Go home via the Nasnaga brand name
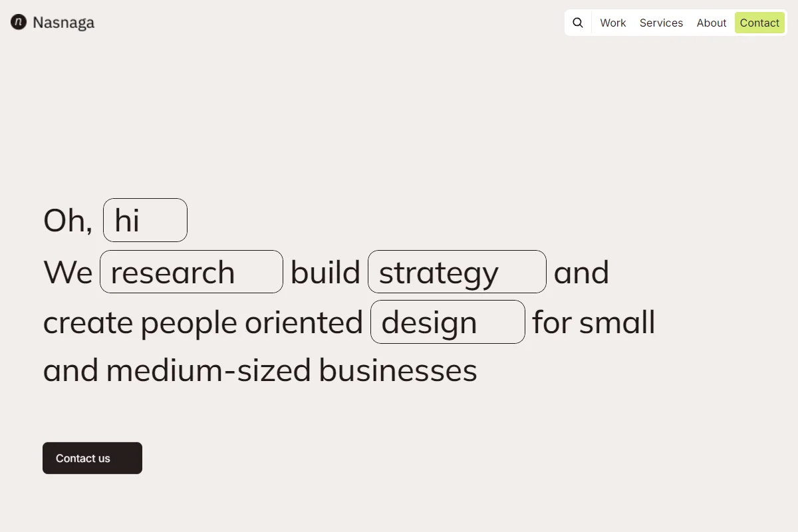This screenshot has width=798, height=532. pyautogui.click(x=63, y=23)
